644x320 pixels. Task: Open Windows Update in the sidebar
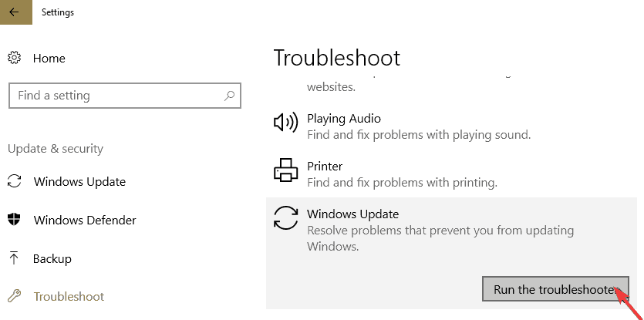tap(79, 182)
